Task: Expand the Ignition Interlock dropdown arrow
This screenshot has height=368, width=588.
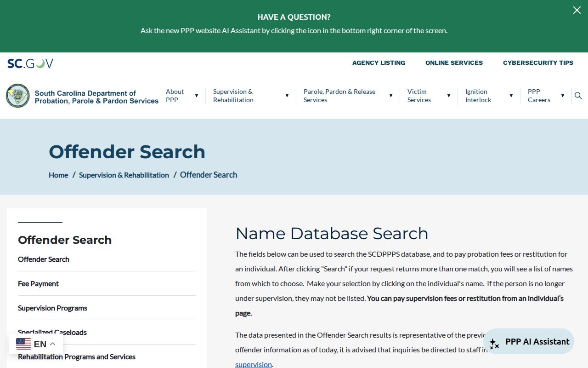Action: [x=511, y=96]
